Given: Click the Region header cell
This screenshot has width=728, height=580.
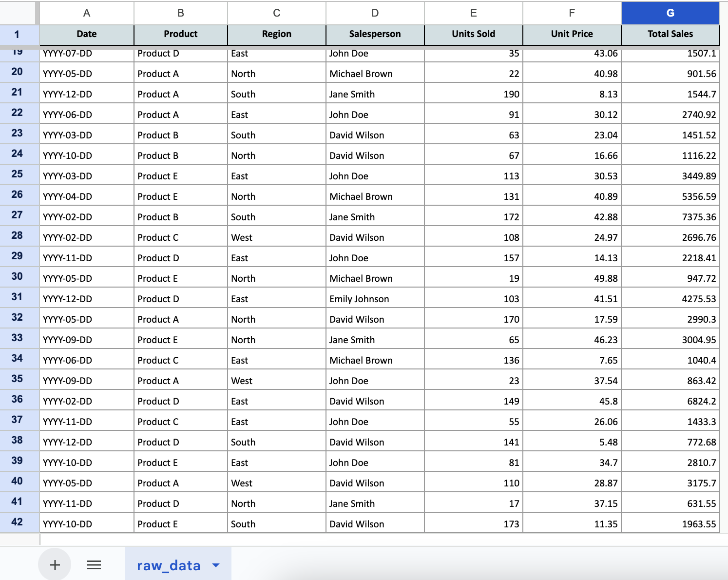Looking at the screenshot, I should tap(277, 34).
